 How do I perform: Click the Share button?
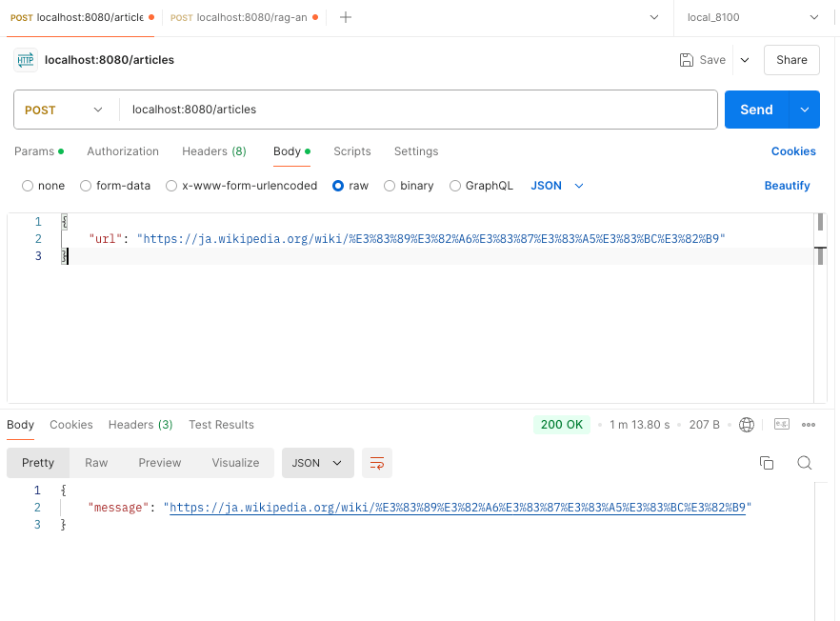pos(791,60)
